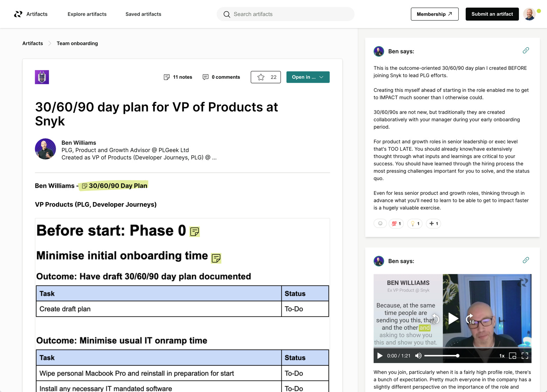The width and height of the screenshot is (547, 392).
Task: Click the plus one reaction
Action: pos(433,223)
